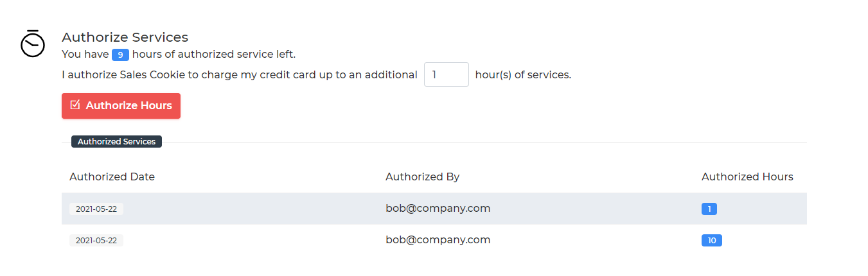Click the Authorized Hours column header
The width and height of the screenshot is (868, 276).
(x=747, y=177)
